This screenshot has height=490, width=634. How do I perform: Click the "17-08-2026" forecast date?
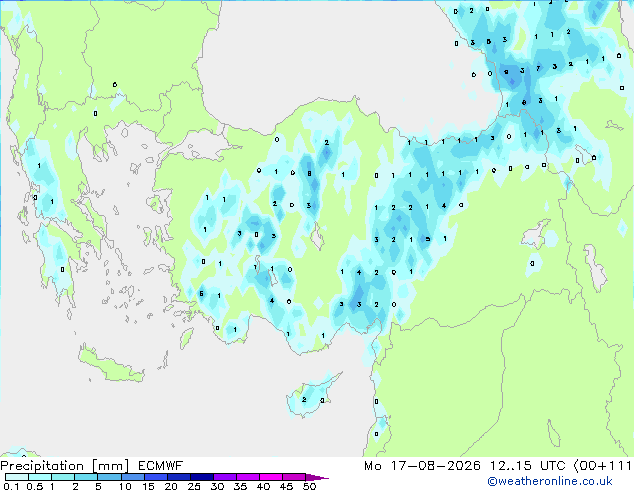[435, 466]
